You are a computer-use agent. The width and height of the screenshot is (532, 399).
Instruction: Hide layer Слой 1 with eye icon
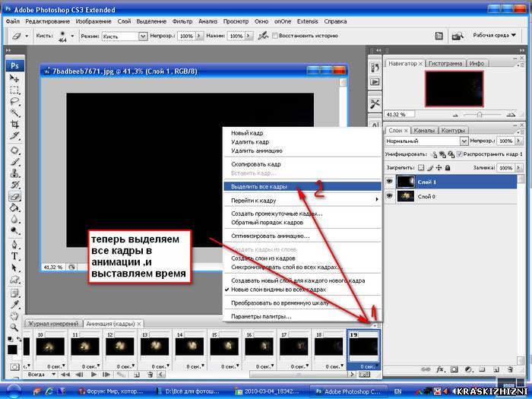[389, 182]
